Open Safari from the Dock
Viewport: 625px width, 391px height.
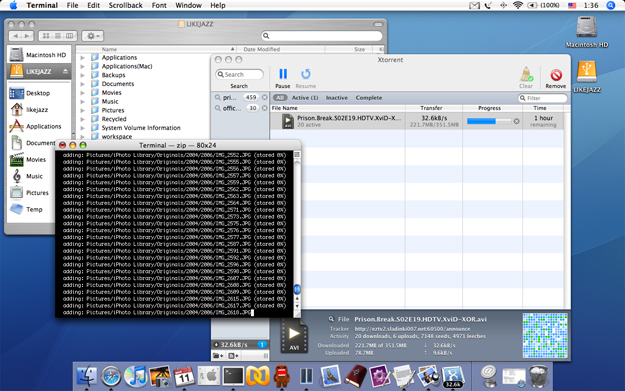point(110,376)
